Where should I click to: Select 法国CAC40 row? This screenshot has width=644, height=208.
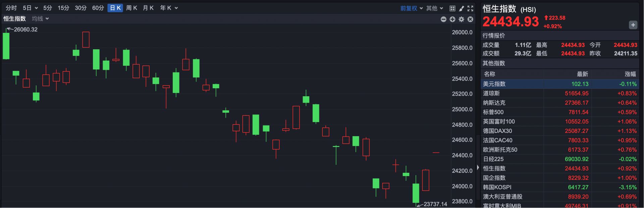pyautogui.click(x=560, y=140)
